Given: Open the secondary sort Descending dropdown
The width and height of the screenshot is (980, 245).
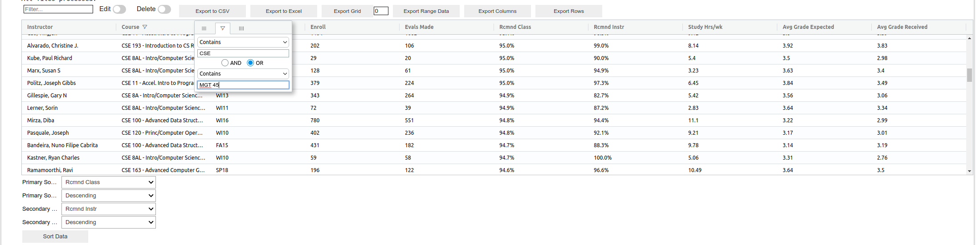Looking at the screenshot, I should pyautogui.click(x=109, y=222).
